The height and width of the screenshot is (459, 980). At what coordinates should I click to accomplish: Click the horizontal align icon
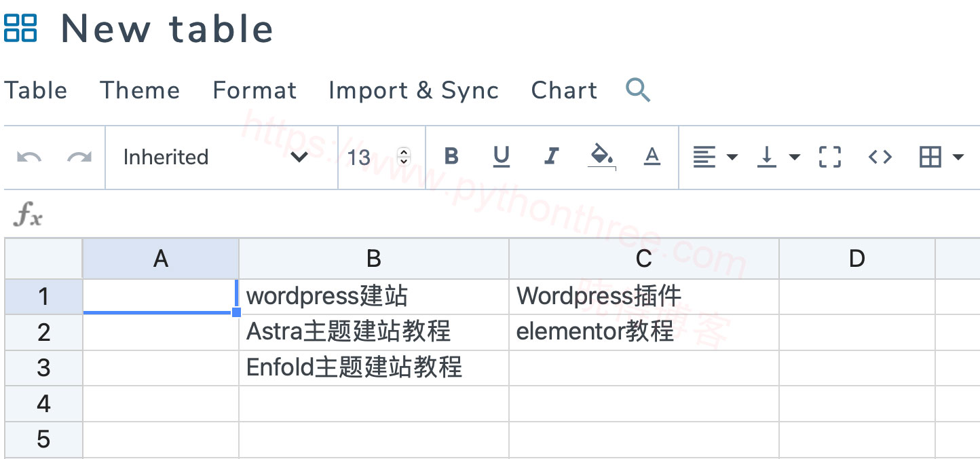point(704,158)
